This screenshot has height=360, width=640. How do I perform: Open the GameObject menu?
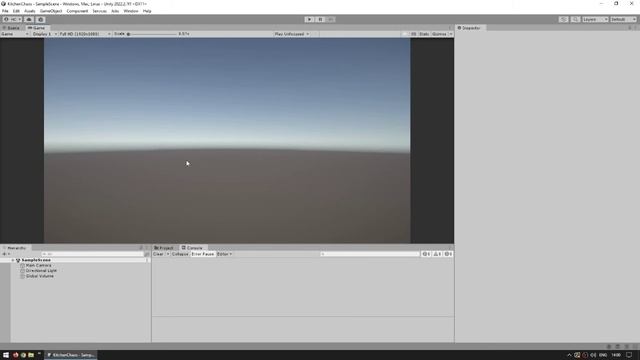pos(51,11)
